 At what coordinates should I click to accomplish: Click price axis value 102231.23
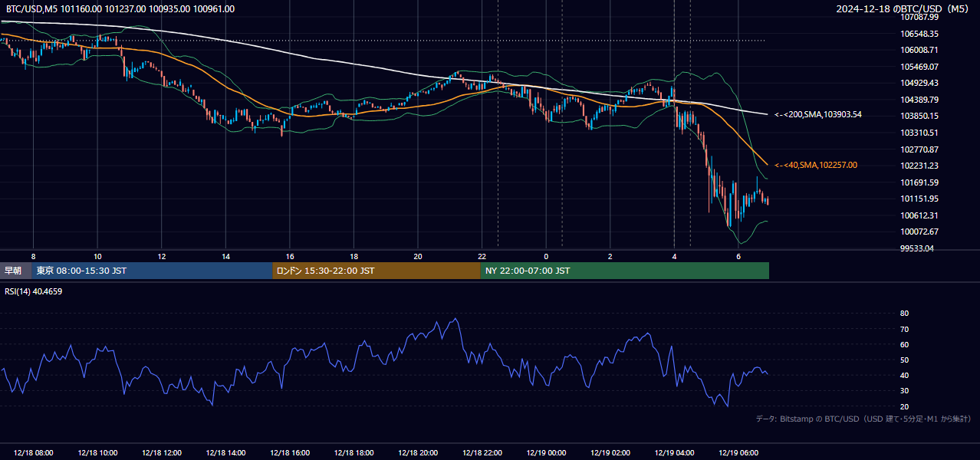point(919,166)
